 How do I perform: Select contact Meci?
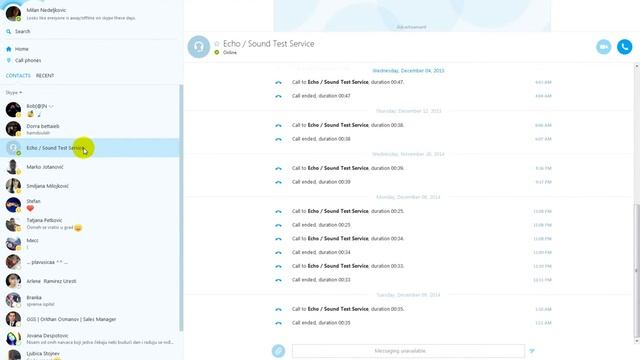[x=89, y=243]
